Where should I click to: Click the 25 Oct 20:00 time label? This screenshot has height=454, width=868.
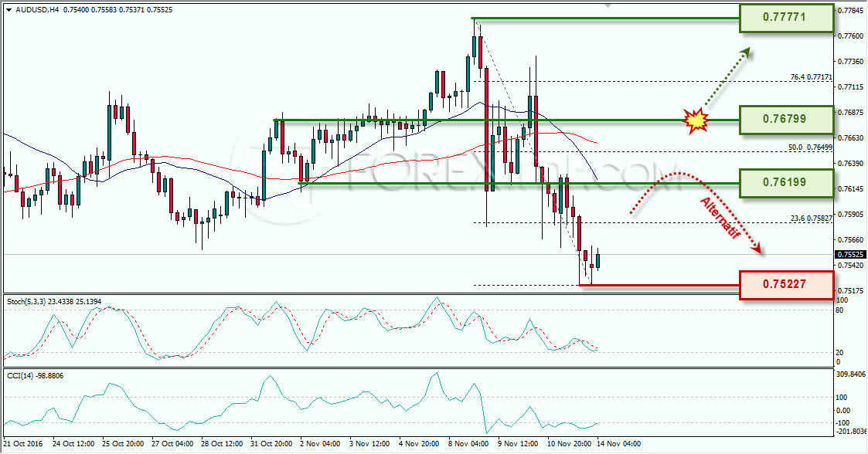click(x=124, y=443)
